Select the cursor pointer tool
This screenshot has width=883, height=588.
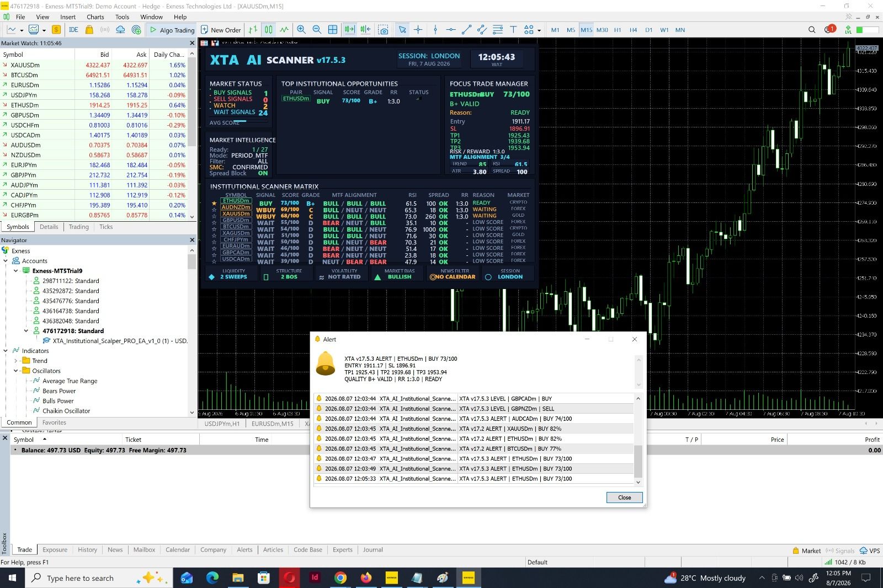pyautogui.click(x=402, y=30)
